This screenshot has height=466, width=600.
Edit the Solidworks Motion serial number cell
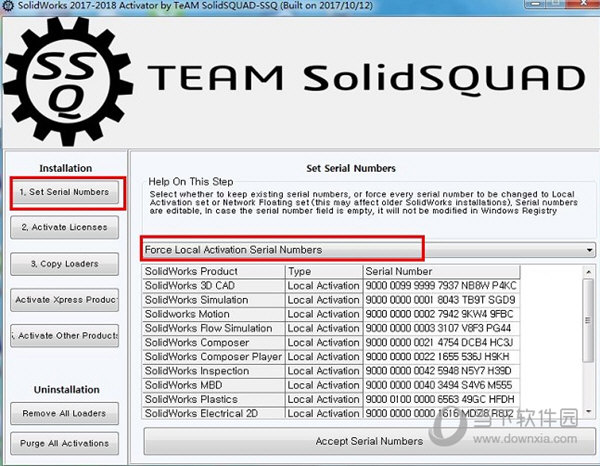click(x=441, y=314)
